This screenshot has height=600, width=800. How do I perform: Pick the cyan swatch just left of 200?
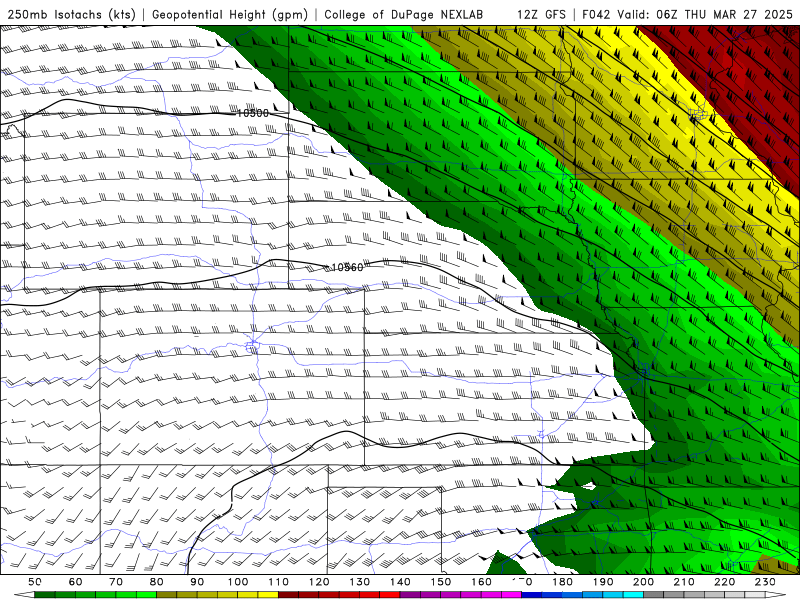(x=633, y=595)
